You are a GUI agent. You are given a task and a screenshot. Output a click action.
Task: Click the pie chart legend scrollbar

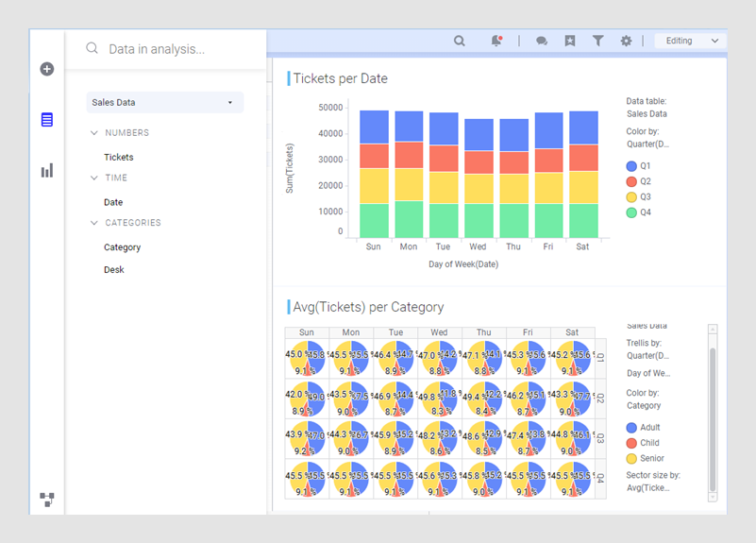pyautogui.click(x=713, y=416)
